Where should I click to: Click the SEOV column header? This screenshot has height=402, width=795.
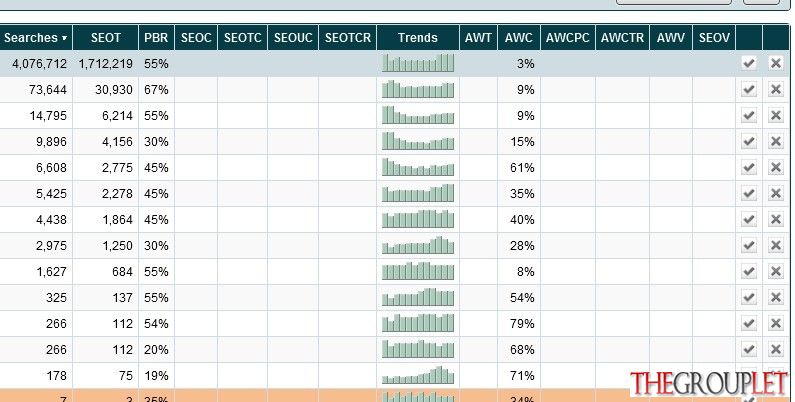(x=714, y=38)
